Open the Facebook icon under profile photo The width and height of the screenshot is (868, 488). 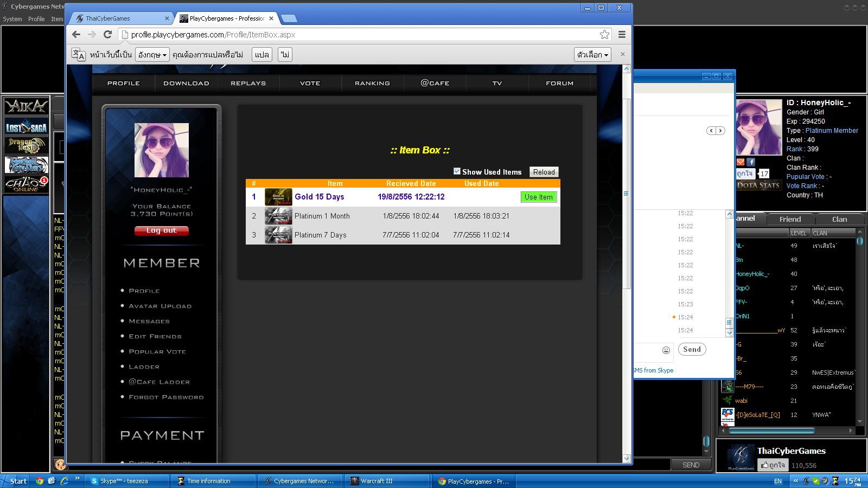(x=751, y=162)
